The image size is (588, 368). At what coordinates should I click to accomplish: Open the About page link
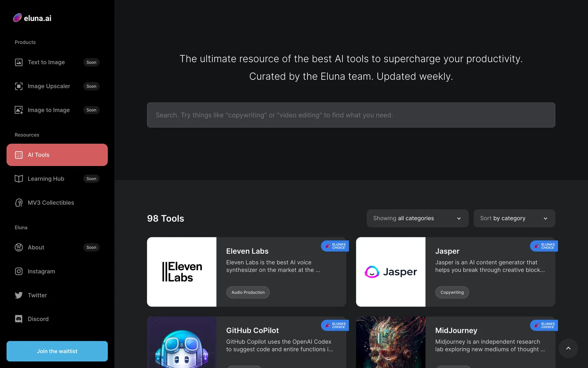click(57, 247)
